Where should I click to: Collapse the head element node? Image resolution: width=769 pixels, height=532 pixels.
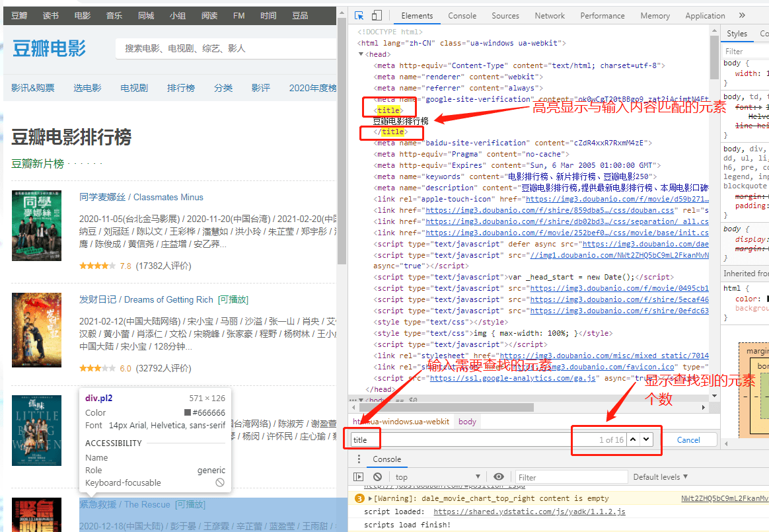[x=361, y=54]
